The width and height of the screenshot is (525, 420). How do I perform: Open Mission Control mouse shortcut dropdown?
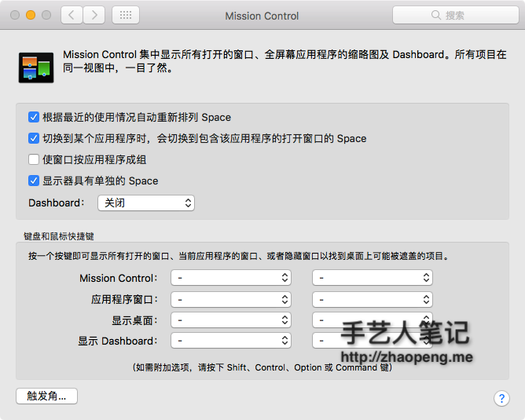[x=372, y=278]
